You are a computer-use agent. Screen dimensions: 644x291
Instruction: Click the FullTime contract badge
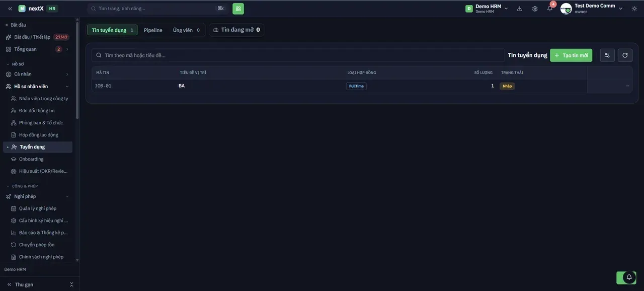tap(356, 86)
